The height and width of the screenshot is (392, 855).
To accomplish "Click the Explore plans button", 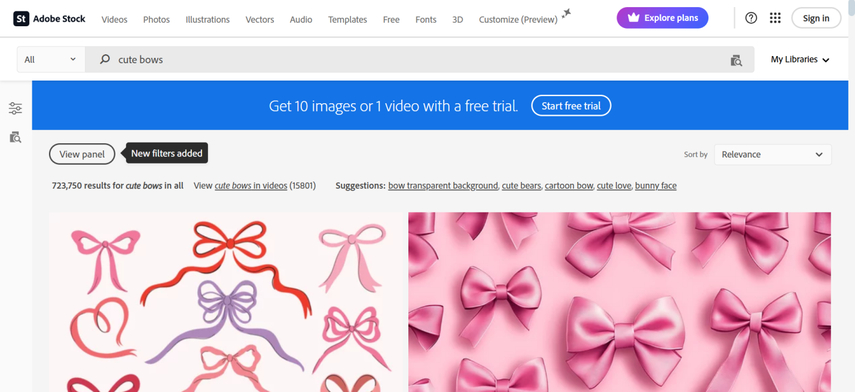I will [x=663, y=18].
